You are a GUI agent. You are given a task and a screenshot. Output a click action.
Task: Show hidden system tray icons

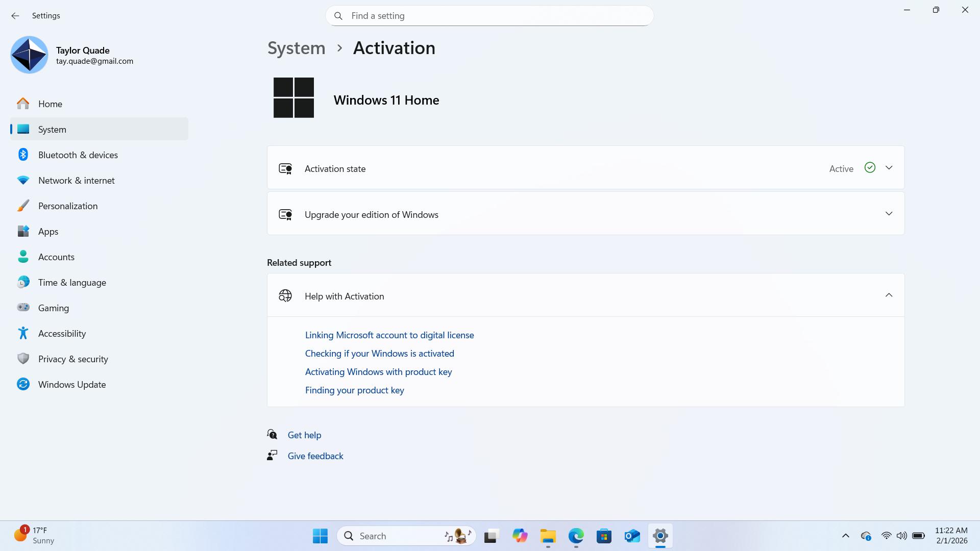[x=845, y=536]
